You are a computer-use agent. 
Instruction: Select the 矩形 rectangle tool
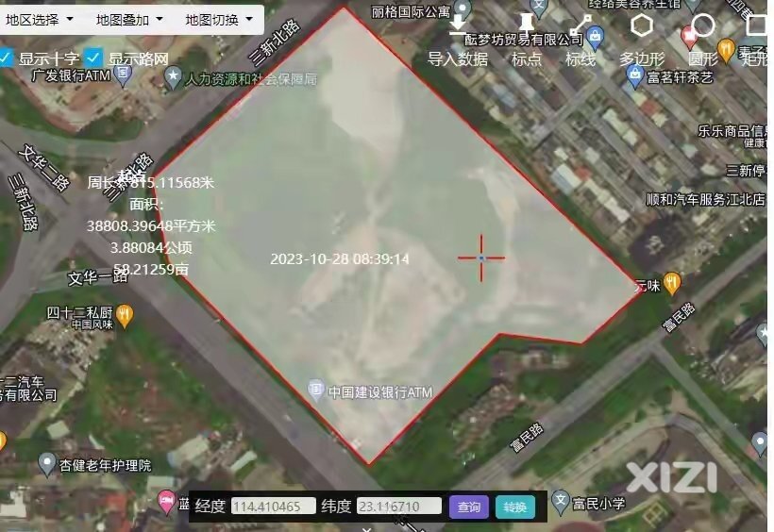tap(757, 25)
